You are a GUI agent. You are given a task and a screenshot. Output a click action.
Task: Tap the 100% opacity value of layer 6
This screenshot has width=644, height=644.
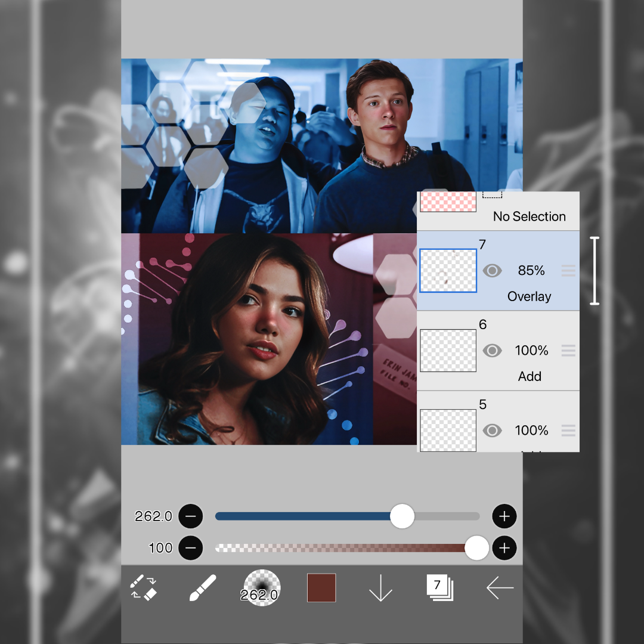click(531, 351)
